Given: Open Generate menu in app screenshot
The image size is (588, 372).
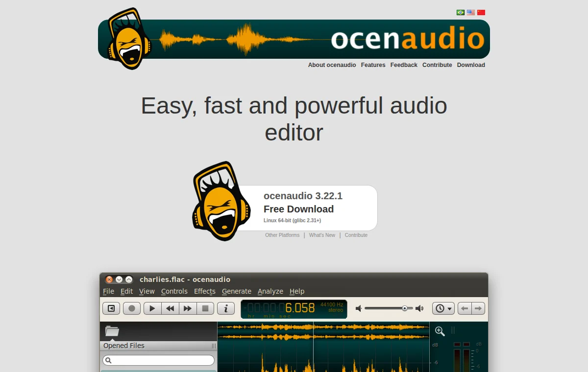Looking at the screenshot, I should pos(236,291).
